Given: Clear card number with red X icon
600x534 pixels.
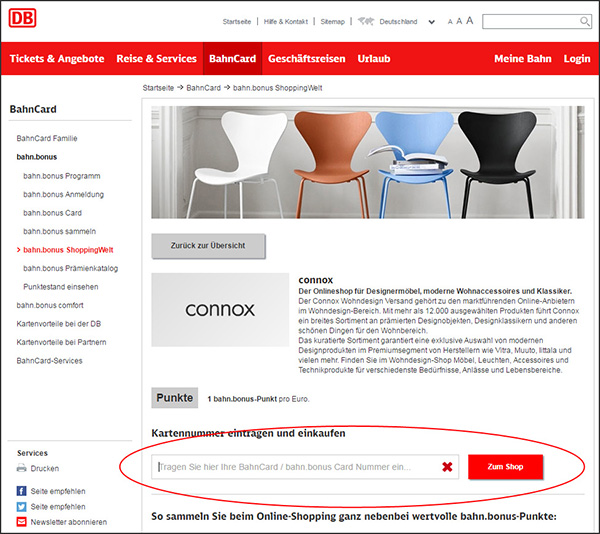Looking at the screenshot, I should (x=447, y=467).
